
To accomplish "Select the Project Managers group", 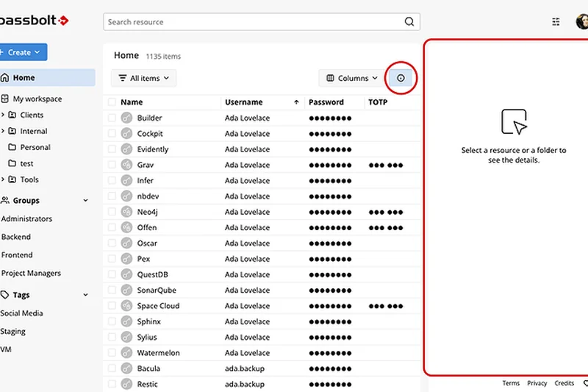I will 31,273.
